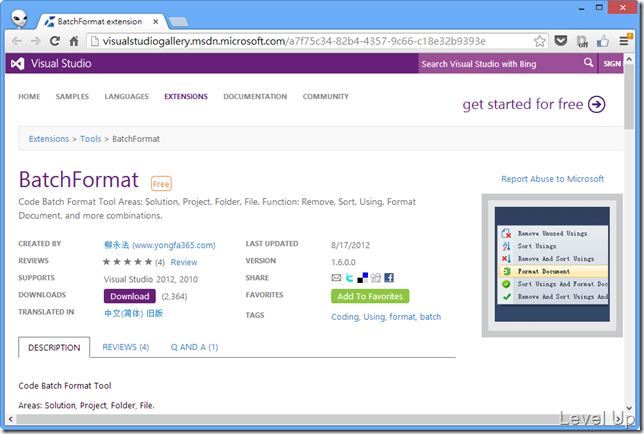Open the 旧版 link
644x434 pixels.
(154, 313)
